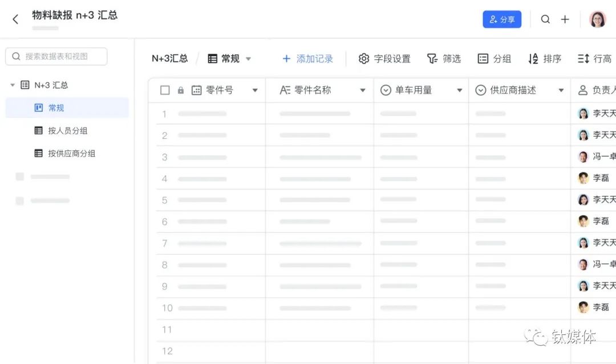Toggle the select-all checkbox in header
Viewport: 616px width, 364px height.
tap(165, 90)
